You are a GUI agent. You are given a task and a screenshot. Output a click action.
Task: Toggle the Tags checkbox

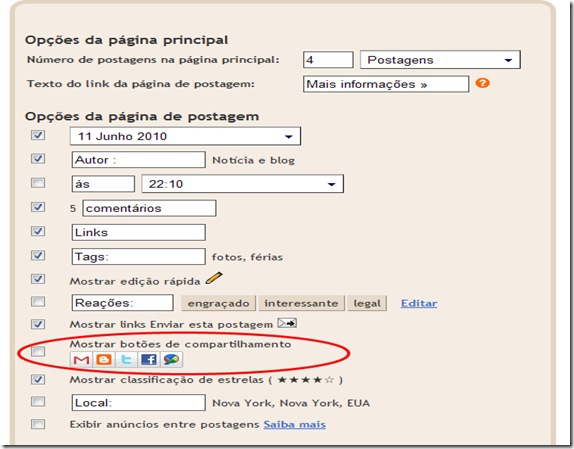pyautogui.click(x=38, y=255)
